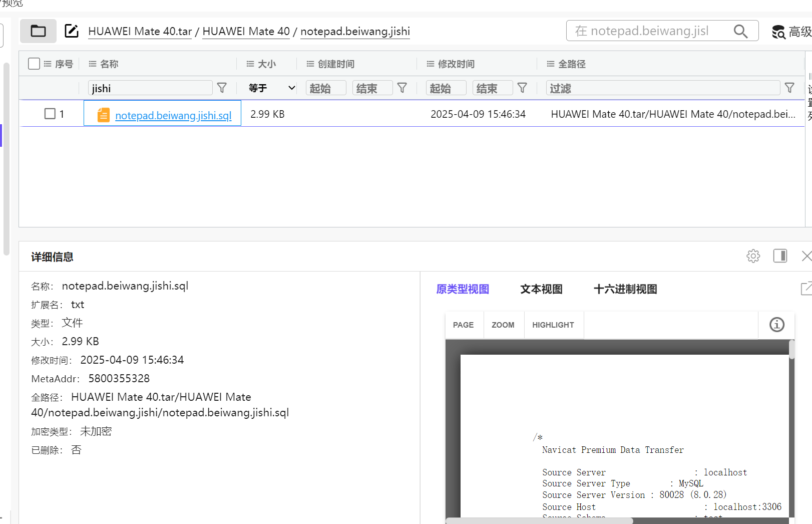The image size is (812, 524).
Task: Click the name filter input containing jishi
Action: coord(150,88)
